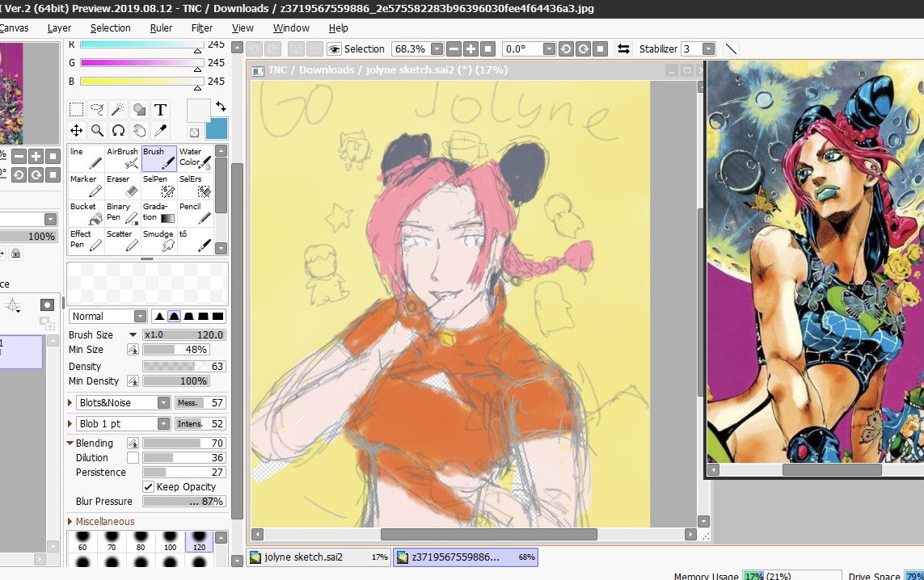Toggle the Keep Opacity checkbox
Viewport: 924px width, 580px height.
tap(149, 487)
